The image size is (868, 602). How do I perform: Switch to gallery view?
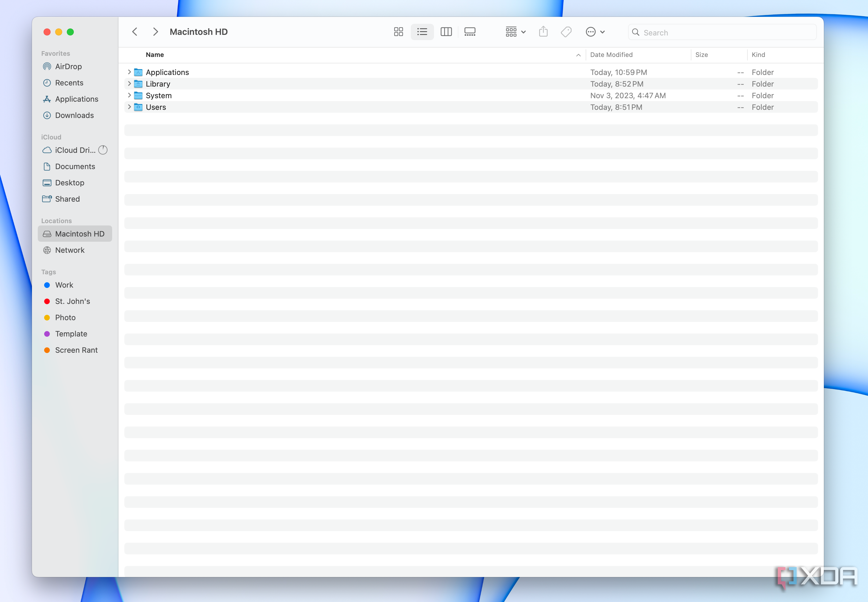pyautogui.click(x=470, y=32)
